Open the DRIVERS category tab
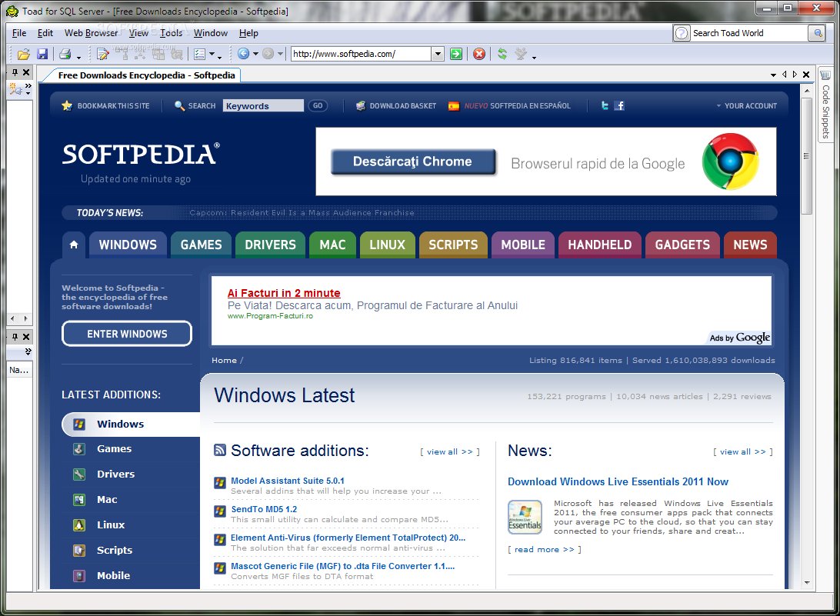840x616 pixels. [x=270, y=245]
